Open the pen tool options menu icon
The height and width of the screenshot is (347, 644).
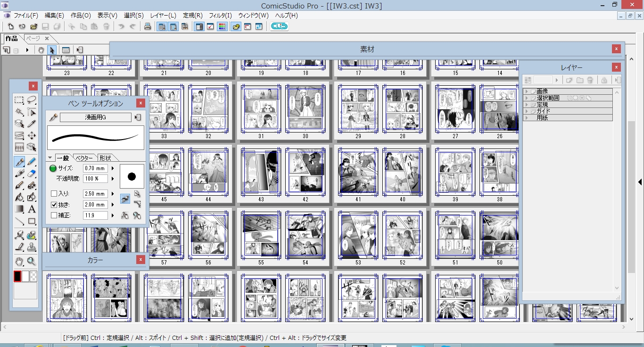tap(138, 117)
